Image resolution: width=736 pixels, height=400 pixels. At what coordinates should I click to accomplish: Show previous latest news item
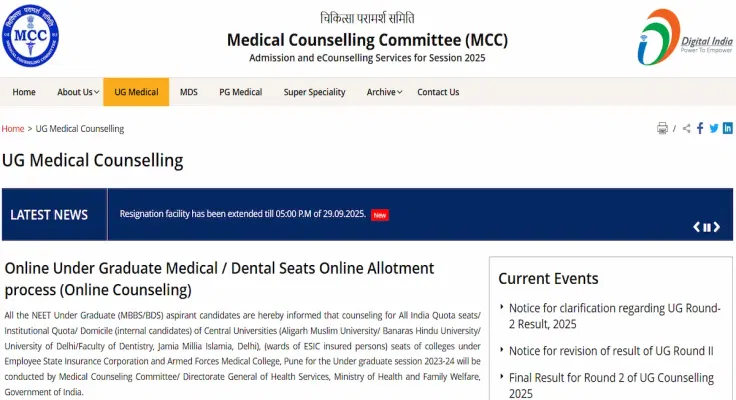point(697,227)
